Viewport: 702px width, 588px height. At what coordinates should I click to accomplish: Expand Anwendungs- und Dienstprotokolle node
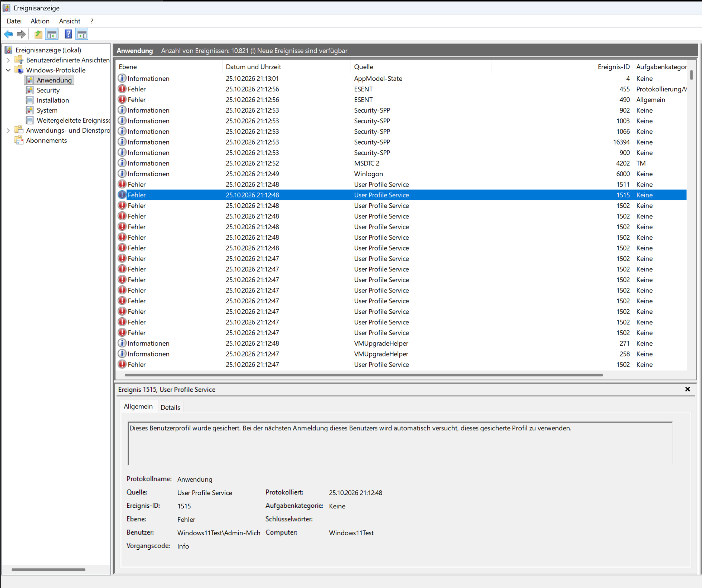coord(8,130)
